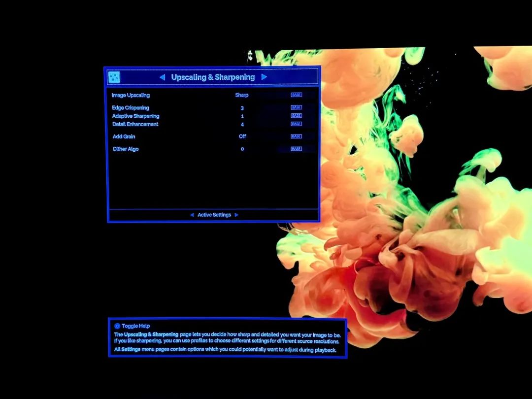Click Toggle Help text
This screenshot has height=399, width=532.
pos(136,326)
